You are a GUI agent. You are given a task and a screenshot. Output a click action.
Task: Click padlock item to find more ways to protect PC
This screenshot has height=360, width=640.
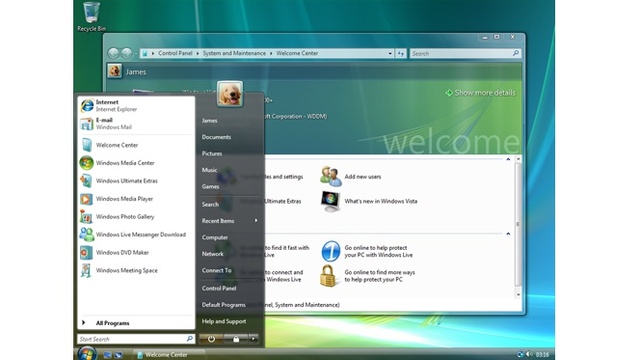[x=367, y=276]
